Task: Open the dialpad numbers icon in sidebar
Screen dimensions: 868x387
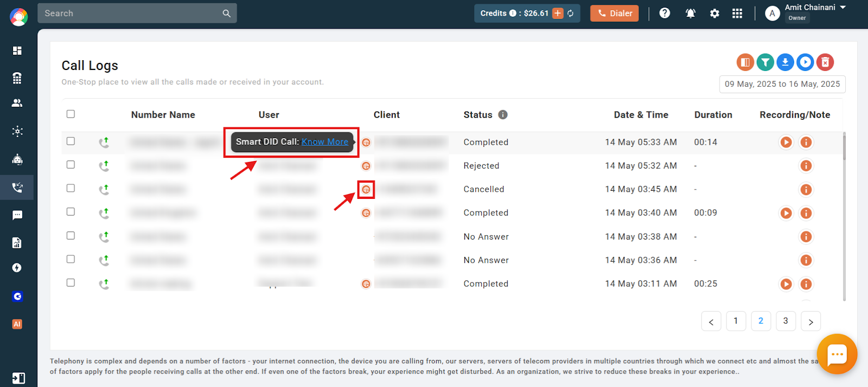Action: pyautogui.click(x=17, y=78)
